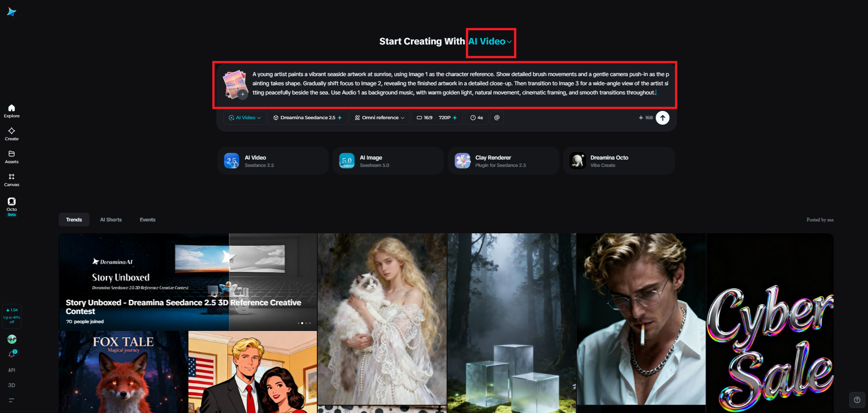Open the cartoon couple with flag thumbnail
Viewport: 868px width, 413px height.
pyautogui.click(x=253, y=372)
